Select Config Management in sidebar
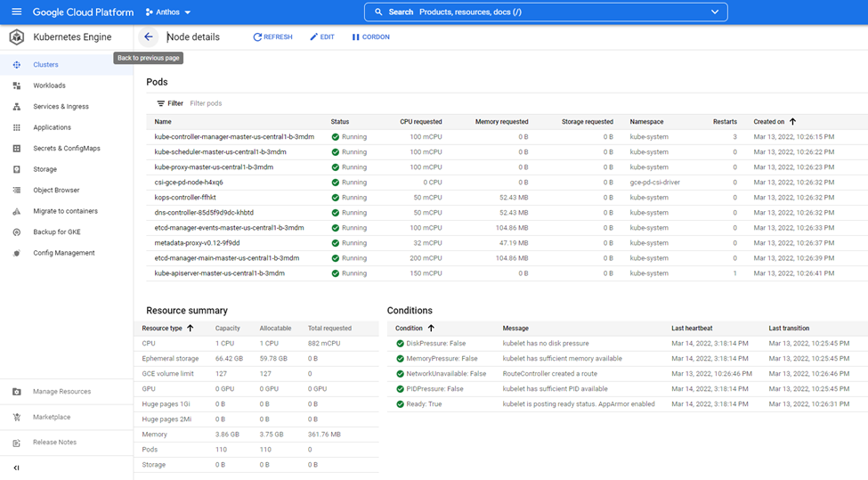The height and width of the screenshot is (480, 868). (63, 253)
